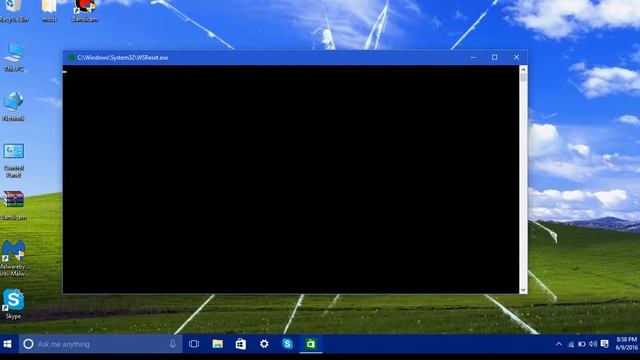Viewport: 640px width, 360px height.
Task: Select the running WSReset taskbar icon
Action: tap(311, 344)
